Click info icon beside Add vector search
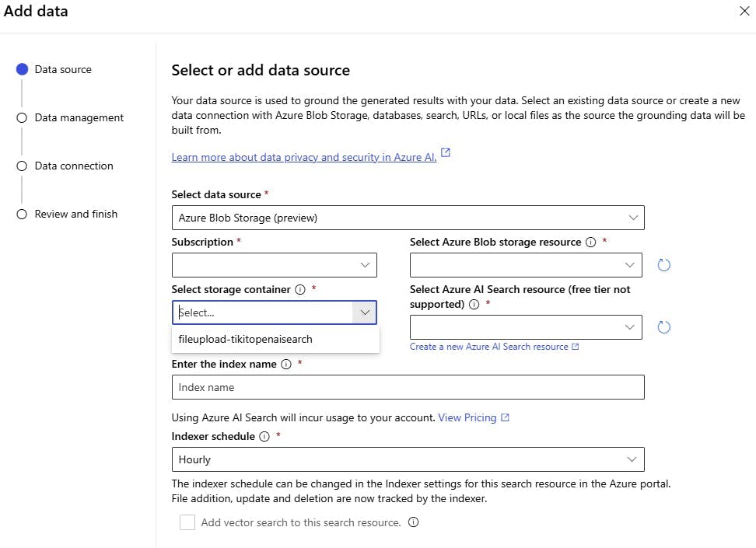 pyautogui.click(x=414, y=522)
